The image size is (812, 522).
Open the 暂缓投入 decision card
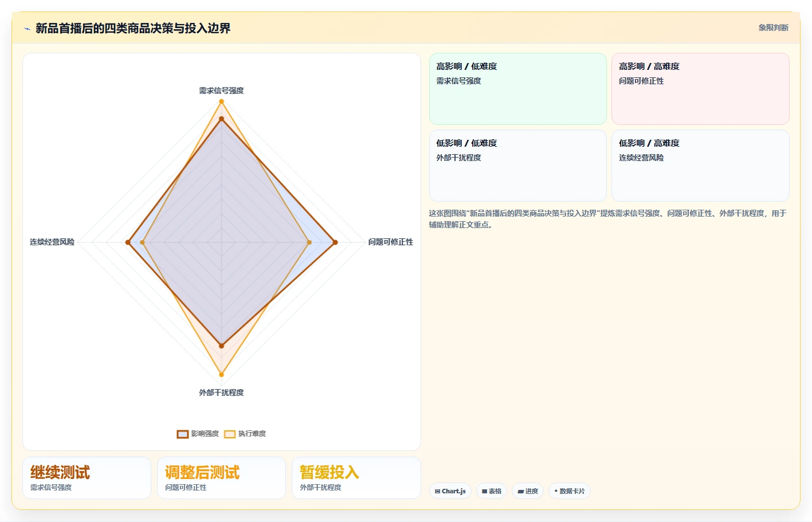(x=356, y=478)
